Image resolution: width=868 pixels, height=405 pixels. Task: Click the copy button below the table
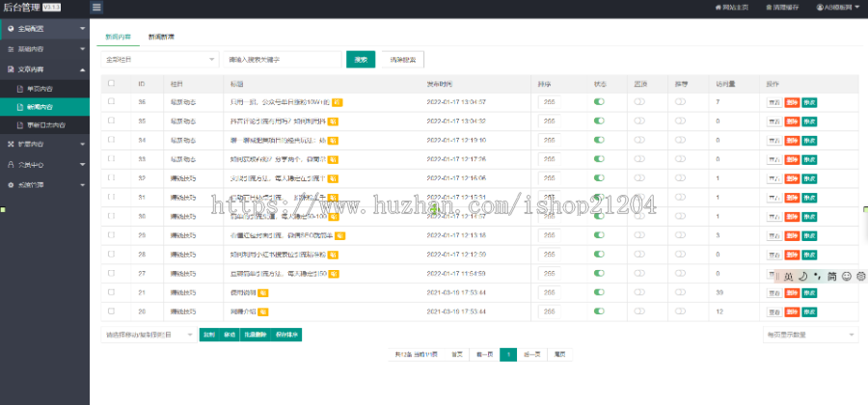[208, 335]
